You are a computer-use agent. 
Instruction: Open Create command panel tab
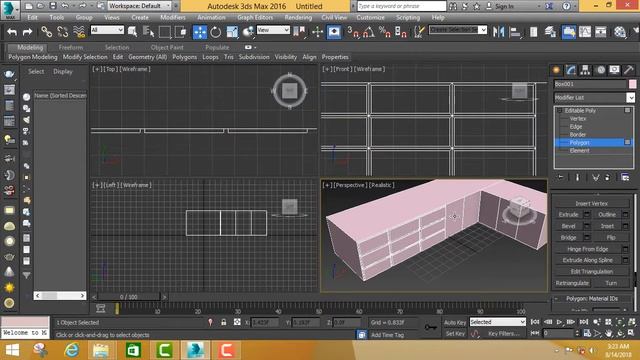(556, 70)
